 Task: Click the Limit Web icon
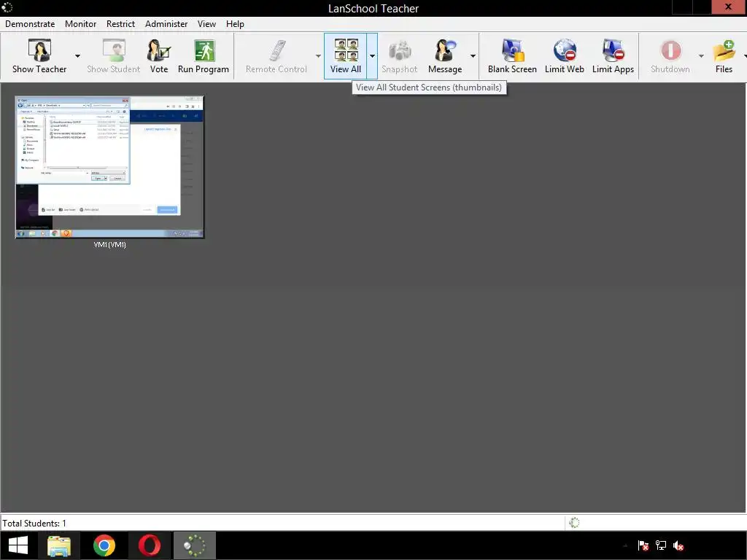tap(565, 56)
